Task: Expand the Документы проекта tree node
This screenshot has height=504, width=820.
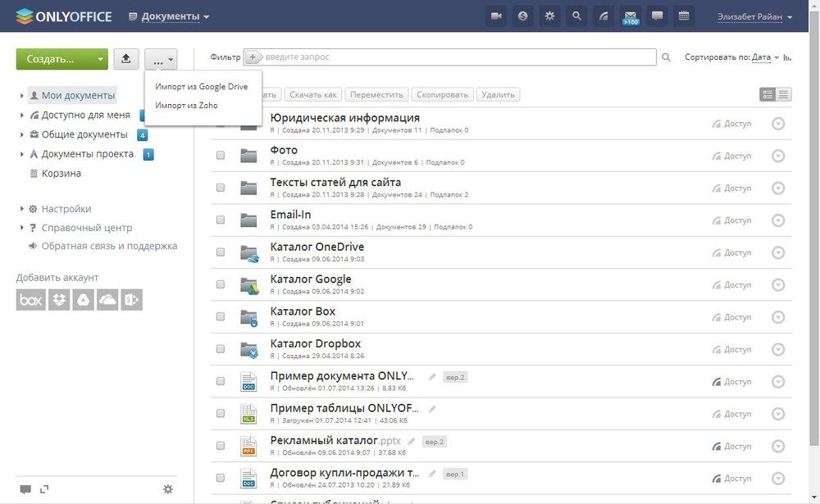Action: click(21, 154)
